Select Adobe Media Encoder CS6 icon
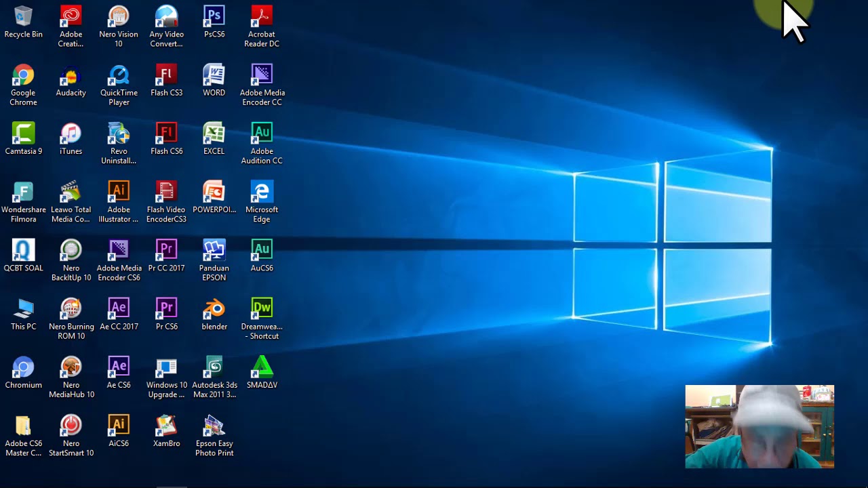This screenshot has height=488, width=868. click(119, 249)
